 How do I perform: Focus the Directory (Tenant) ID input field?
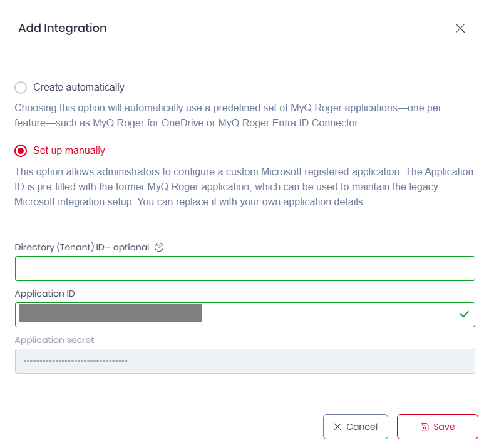point(245,268)
